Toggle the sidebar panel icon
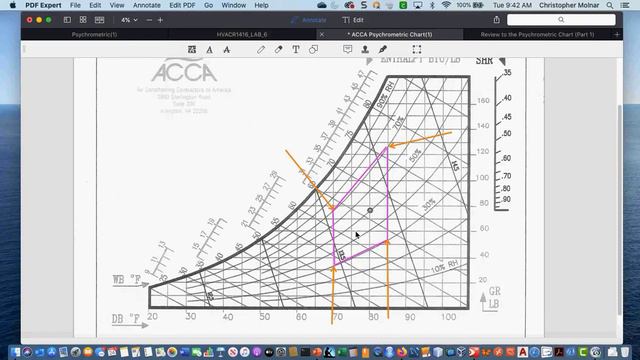 click(67, 20)
